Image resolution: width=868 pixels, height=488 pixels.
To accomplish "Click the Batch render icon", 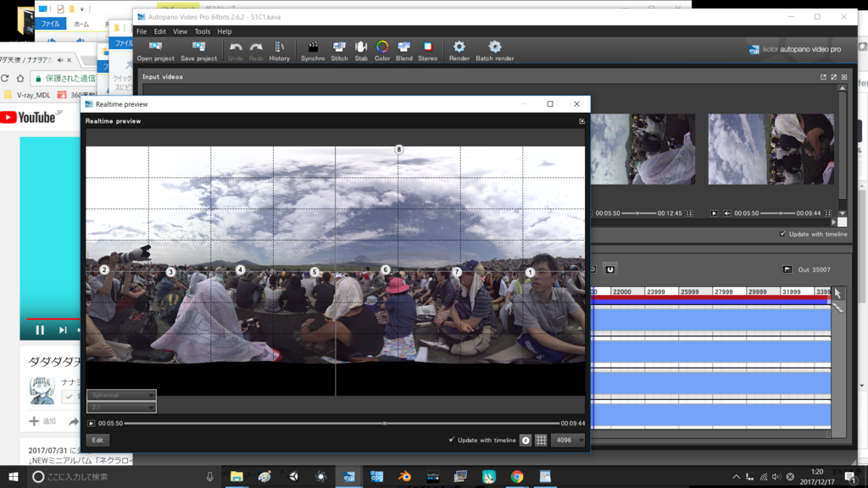I will (x=495, y=47).
